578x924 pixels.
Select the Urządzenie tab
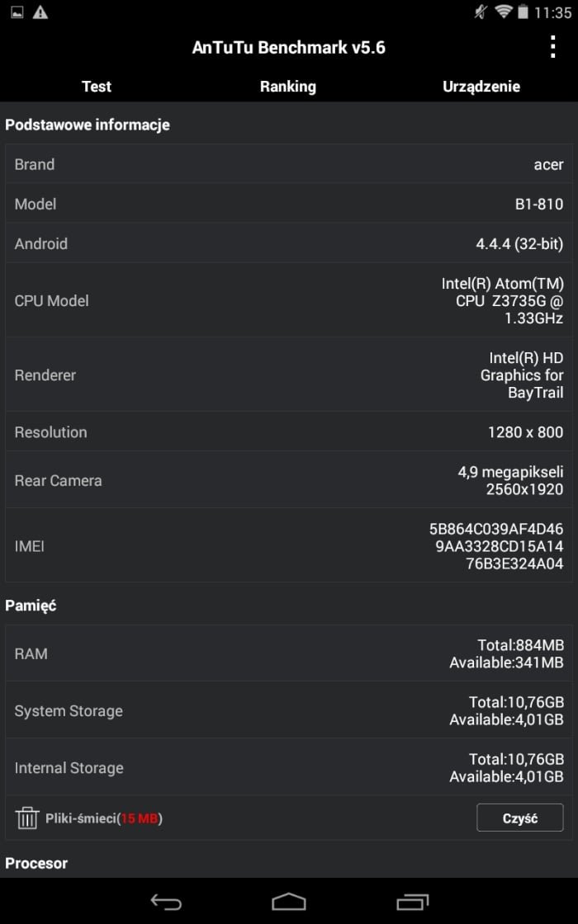pos(481,86)
